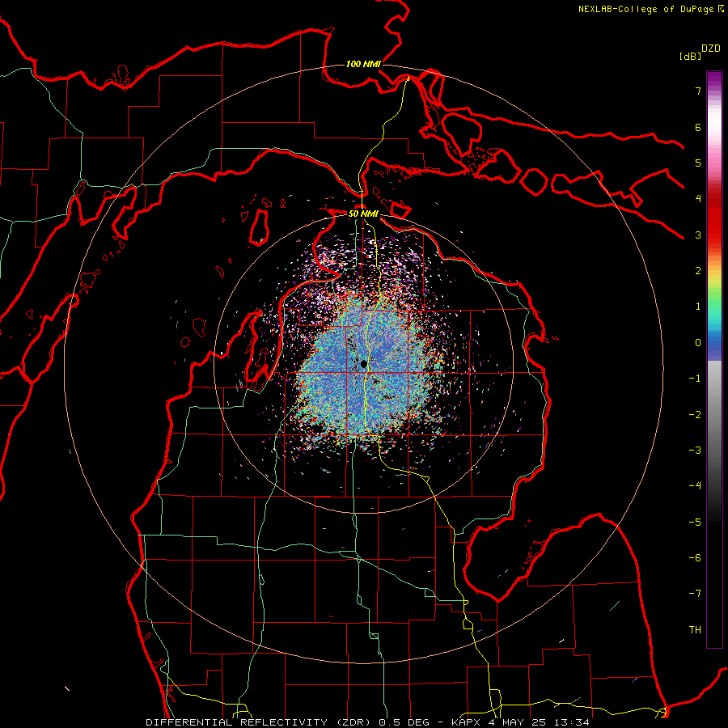This screenshot has height=728, width=728.
Task: Click the 50 NMI range ring label
Action: click(x=363, y=214)
